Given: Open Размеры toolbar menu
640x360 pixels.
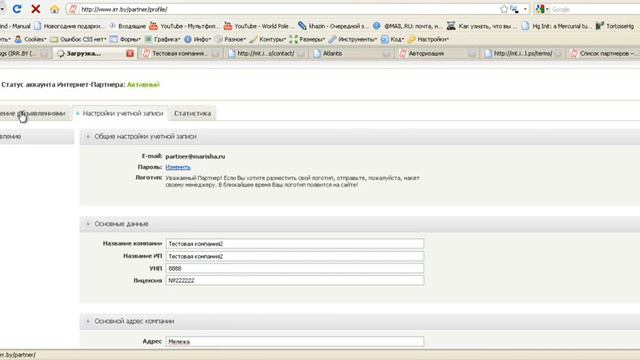Looking at the screenshot, I should pyautogui.click(x=307, y=39).
